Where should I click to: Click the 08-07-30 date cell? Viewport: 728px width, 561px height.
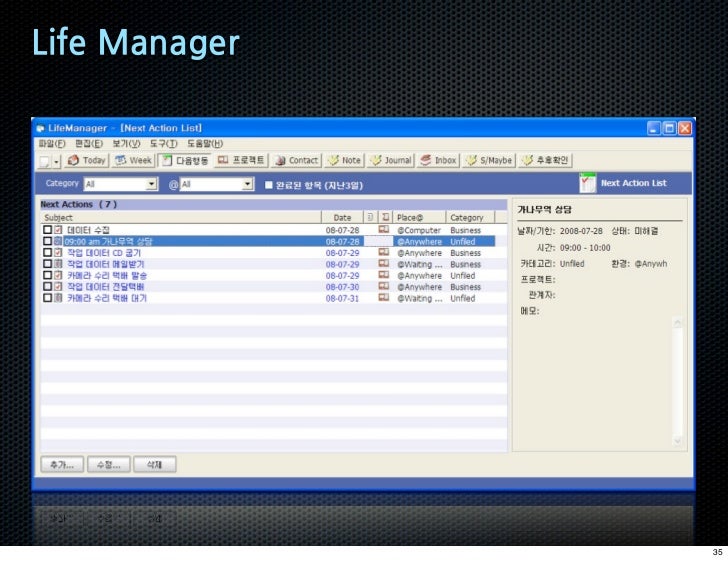342,287
